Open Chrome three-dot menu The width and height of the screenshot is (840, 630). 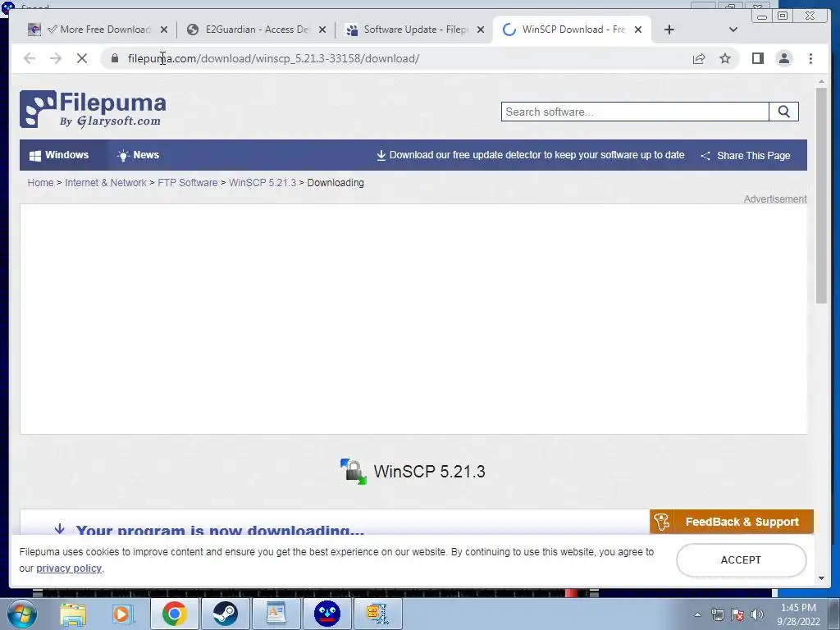(x=810, y=58)
